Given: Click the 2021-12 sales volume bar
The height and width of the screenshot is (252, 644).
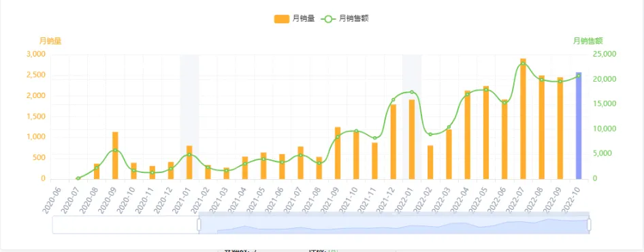Looking at the screenshot, I should 393,142.
